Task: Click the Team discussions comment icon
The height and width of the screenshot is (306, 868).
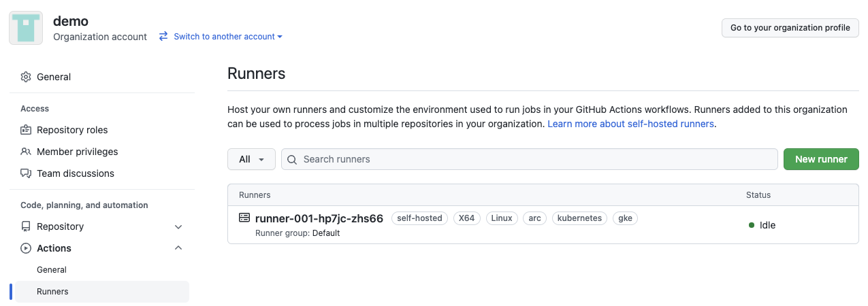Action: click(26, 173)
